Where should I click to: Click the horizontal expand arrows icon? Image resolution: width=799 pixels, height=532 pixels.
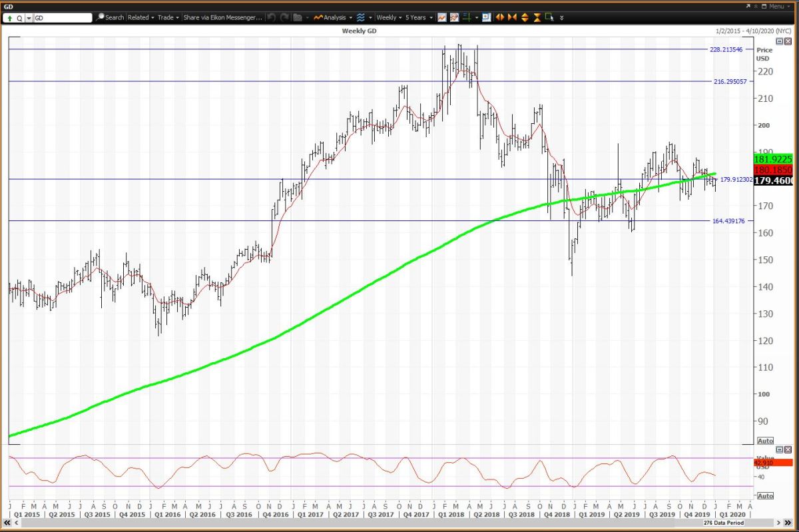click(500, 17)
